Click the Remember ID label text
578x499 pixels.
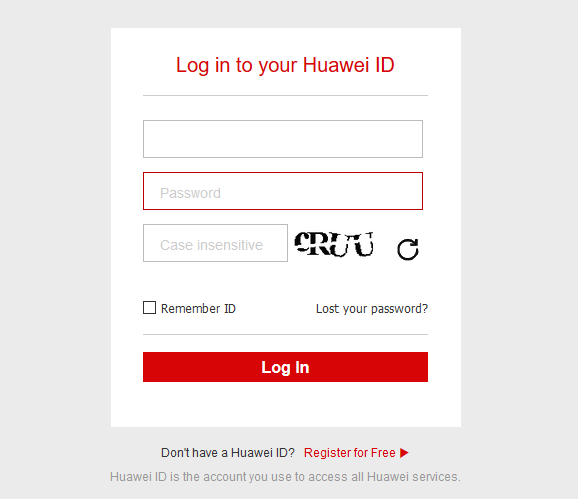198,308
